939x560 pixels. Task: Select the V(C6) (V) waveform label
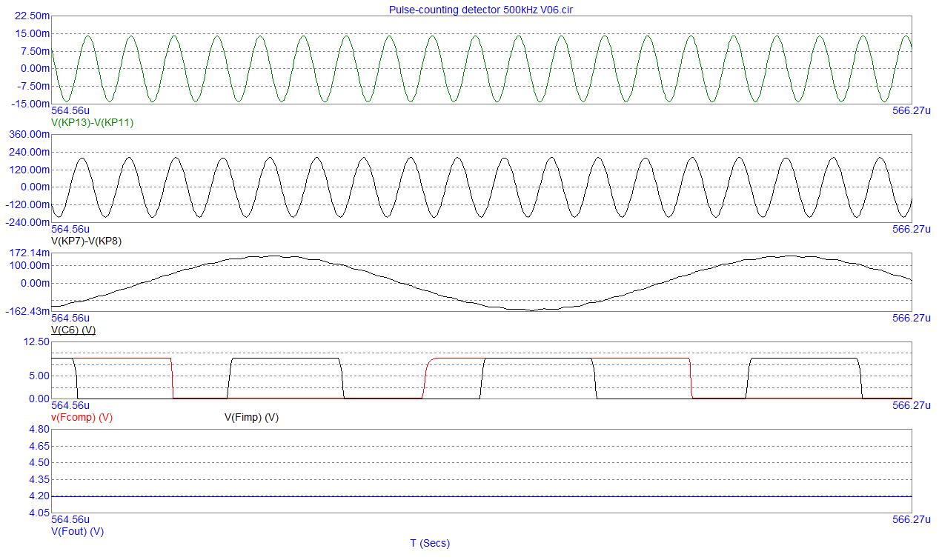(x=73, y=329)
